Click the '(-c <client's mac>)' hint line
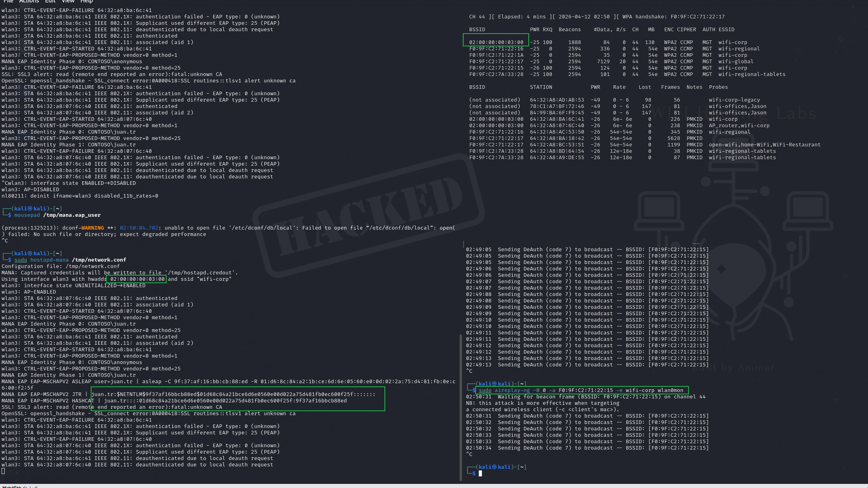The width and height of the screenshot is (868, 488). pos(542,410)
